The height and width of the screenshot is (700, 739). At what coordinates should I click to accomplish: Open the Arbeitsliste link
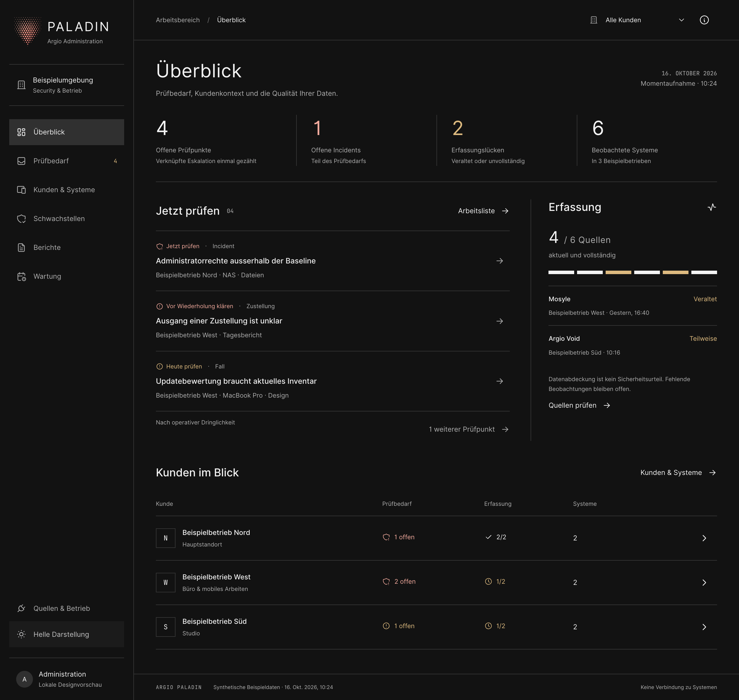click(x=483, y=211)
